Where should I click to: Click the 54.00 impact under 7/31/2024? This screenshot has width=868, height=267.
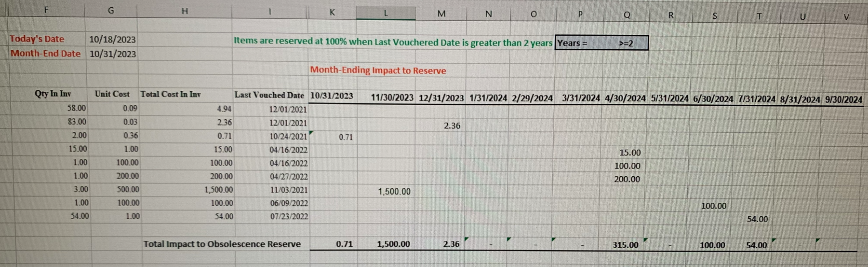[x=758, y=219]
